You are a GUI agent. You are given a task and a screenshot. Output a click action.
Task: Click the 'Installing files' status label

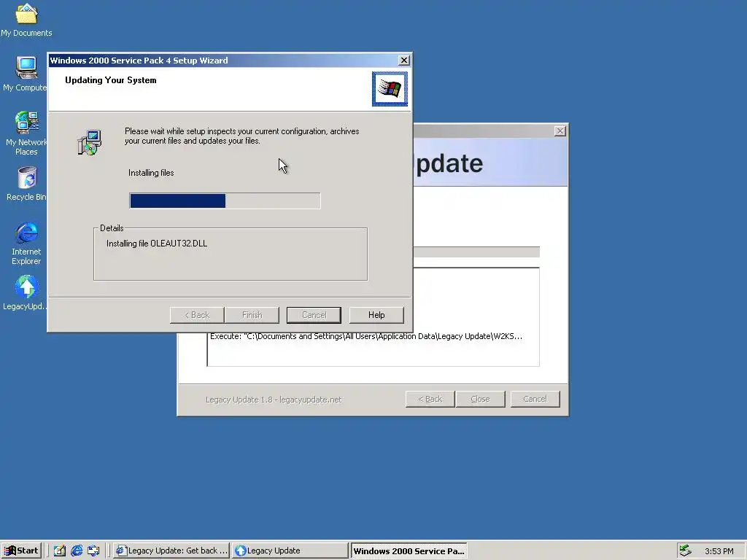point(151,173)
